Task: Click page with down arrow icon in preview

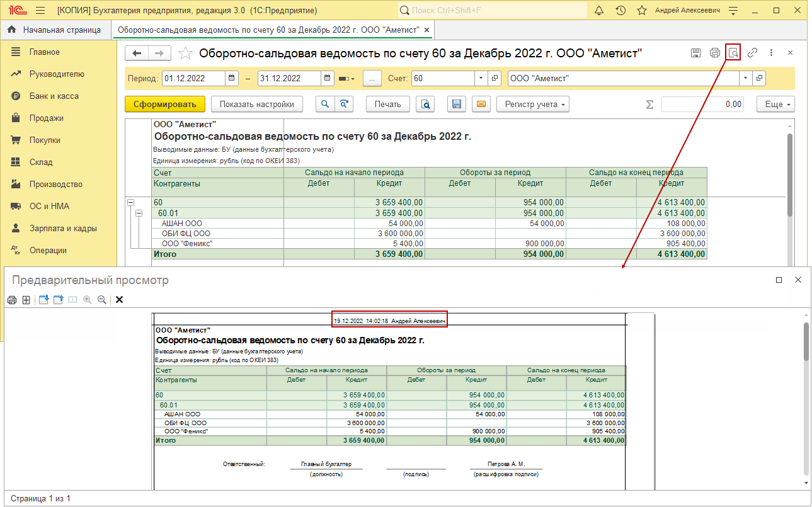Action: pyautogui.click(x=44, y=300)
